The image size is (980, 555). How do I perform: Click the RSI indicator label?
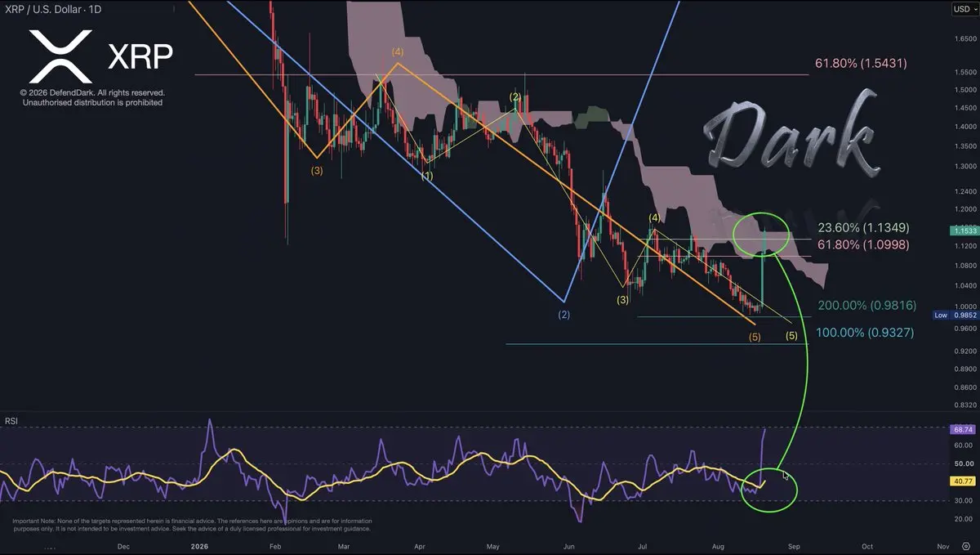(x=11, y=421)
